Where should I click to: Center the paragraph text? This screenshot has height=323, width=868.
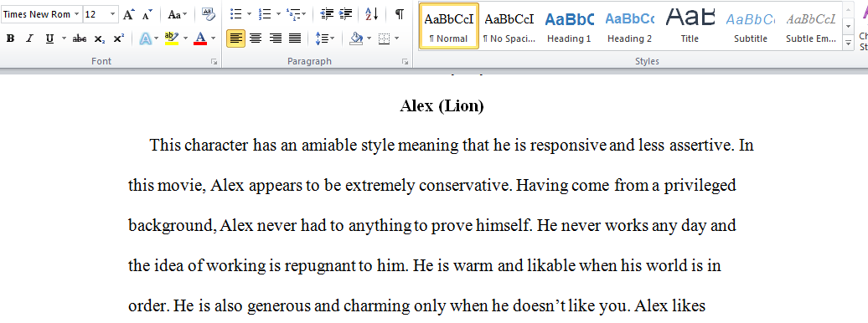(x=256, y=38)
